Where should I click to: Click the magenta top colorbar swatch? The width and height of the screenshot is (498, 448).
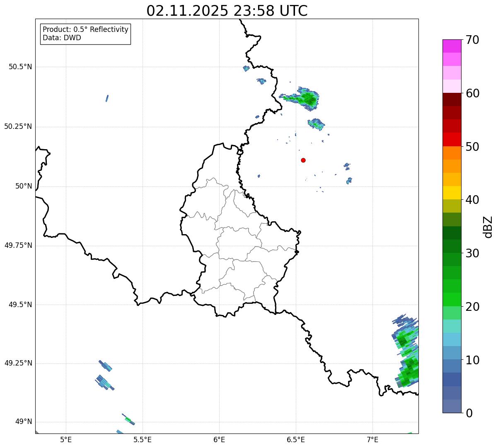click(x=452, y=46)
